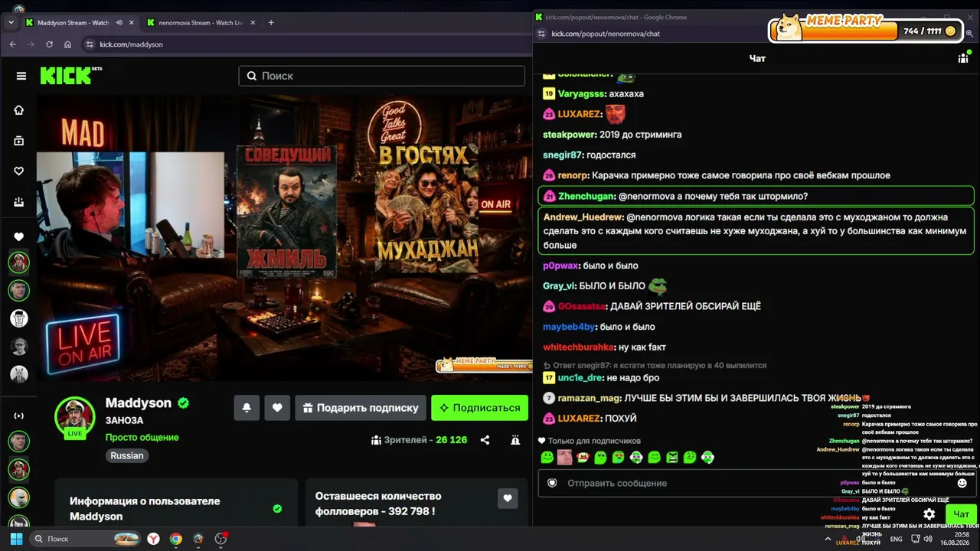
Task: Click Подарить подписку button
Action: tap(360, 408)
